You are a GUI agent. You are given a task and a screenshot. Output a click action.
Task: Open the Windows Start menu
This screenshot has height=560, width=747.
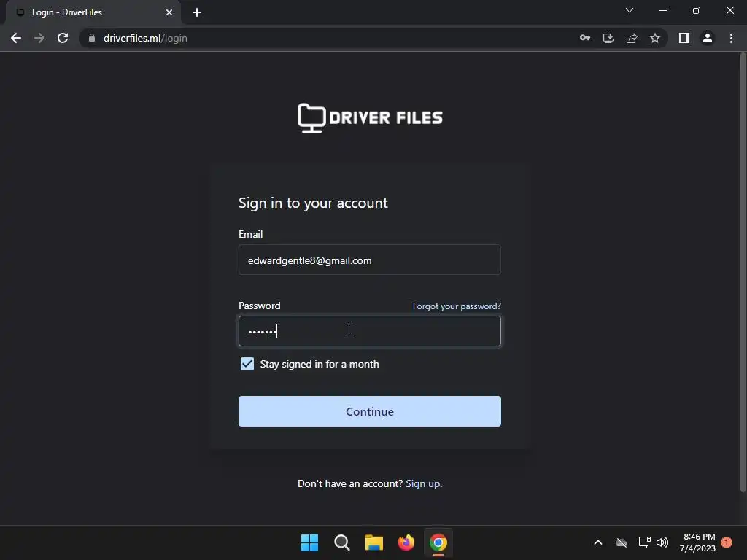309,542
